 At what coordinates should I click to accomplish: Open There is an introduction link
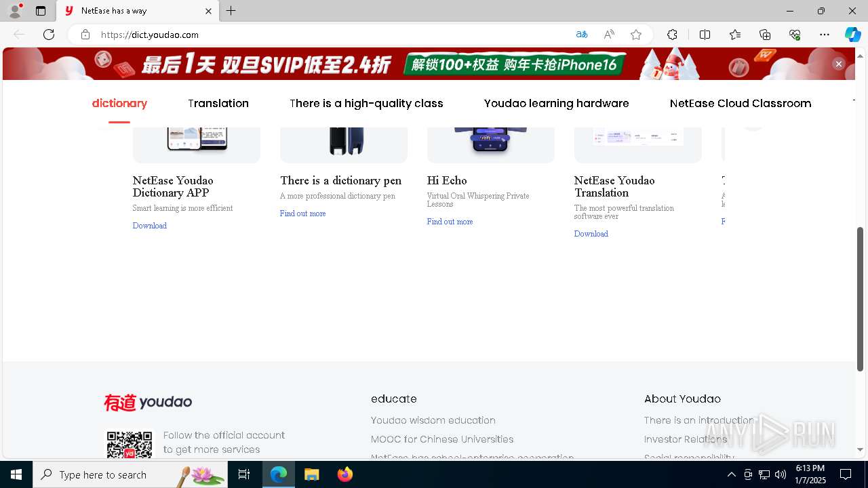pos(698,420)
